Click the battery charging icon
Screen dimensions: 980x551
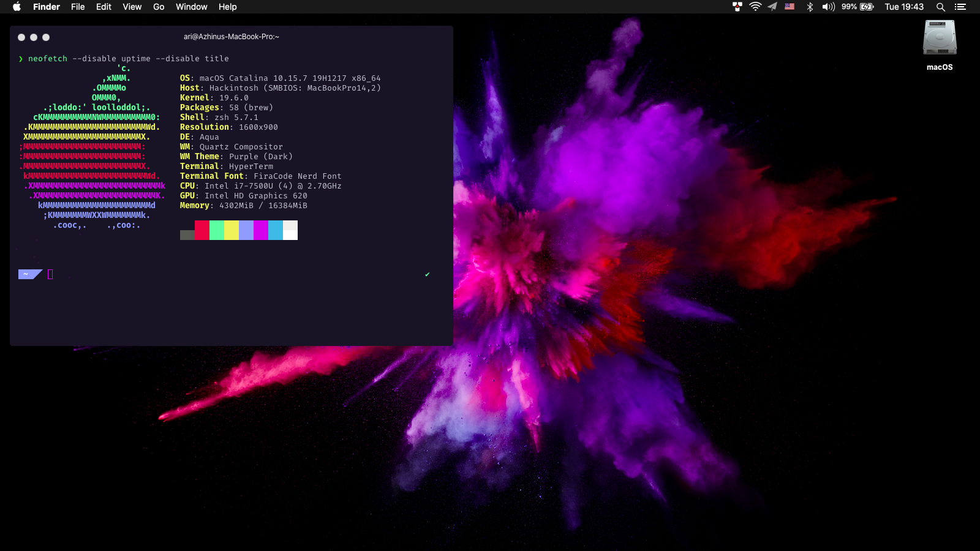pyautogui.click(x=867, y=7)
